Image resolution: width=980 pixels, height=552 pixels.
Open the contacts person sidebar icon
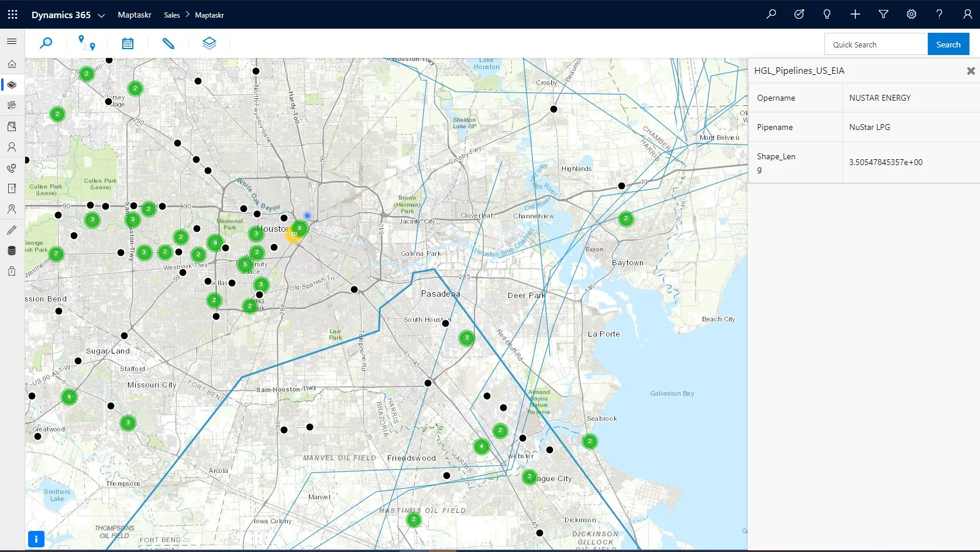(x=12, y=147)
